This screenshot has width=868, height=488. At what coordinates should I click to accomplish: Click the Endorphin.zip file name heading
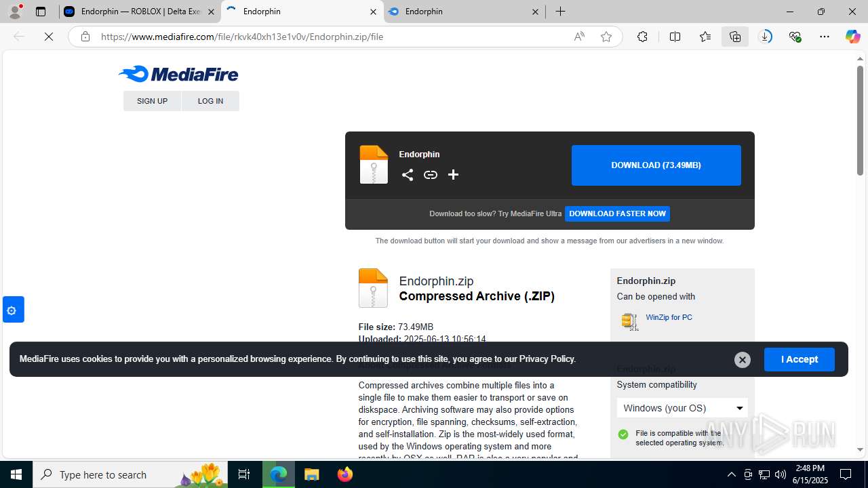[x=436, y=281]
